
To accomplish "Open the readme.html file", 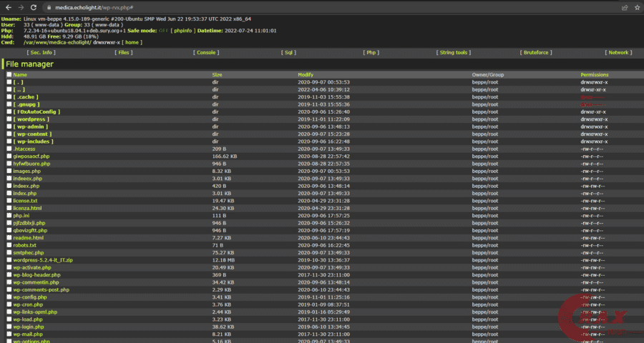I will click(29, 237).
